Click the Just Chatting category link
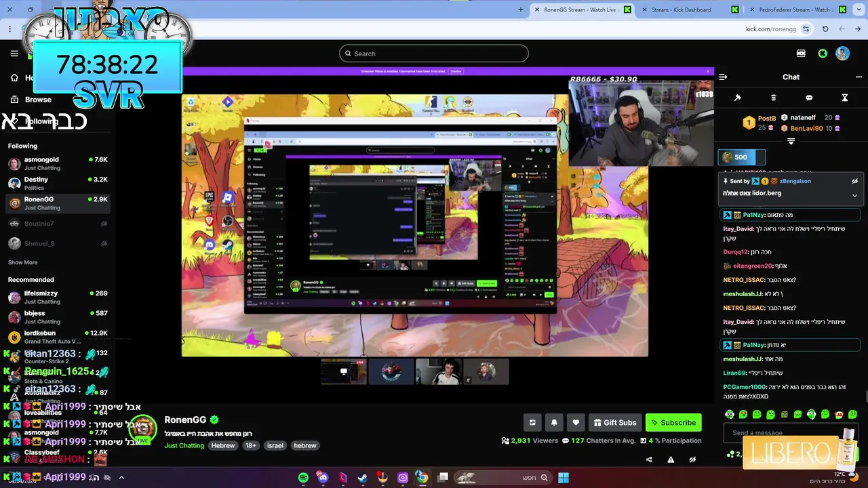Image resolution: width=868 pixels, height=488 pixels. click(184, 445)
